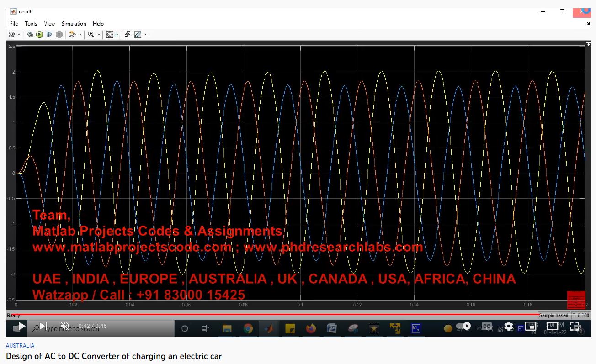Image resolution: width=596 pixels, height=364 pixels.
Task: Open the blue square taskbar app
Action: click(416, 328)
